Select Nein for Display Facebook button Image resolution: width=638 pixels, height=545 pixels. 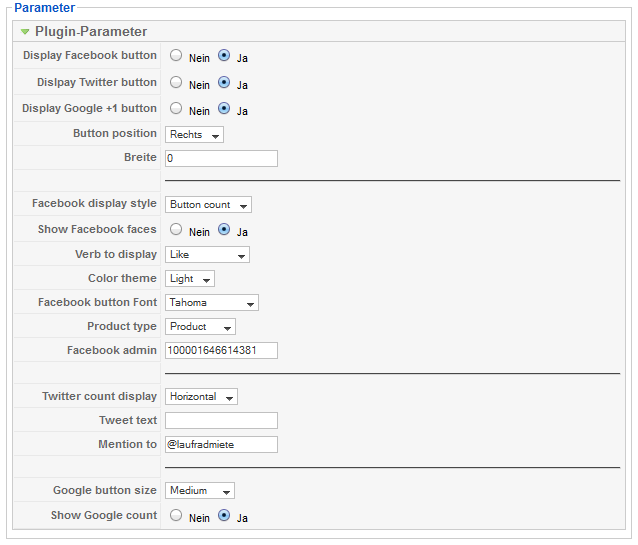click(176, 56)
